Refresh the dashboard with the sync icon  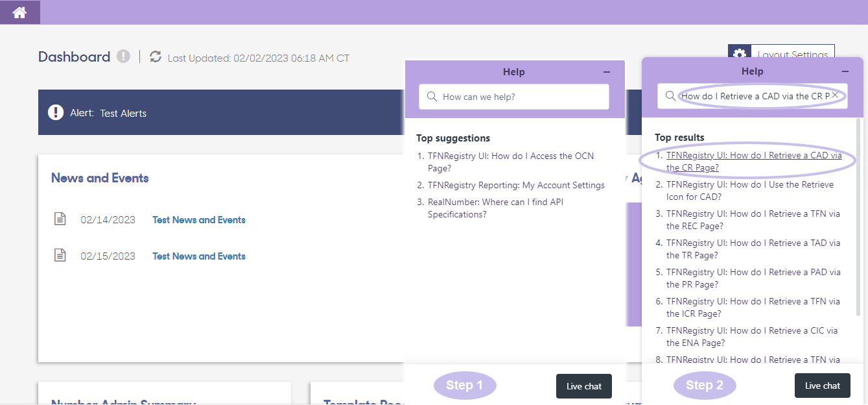coord(156,56)
